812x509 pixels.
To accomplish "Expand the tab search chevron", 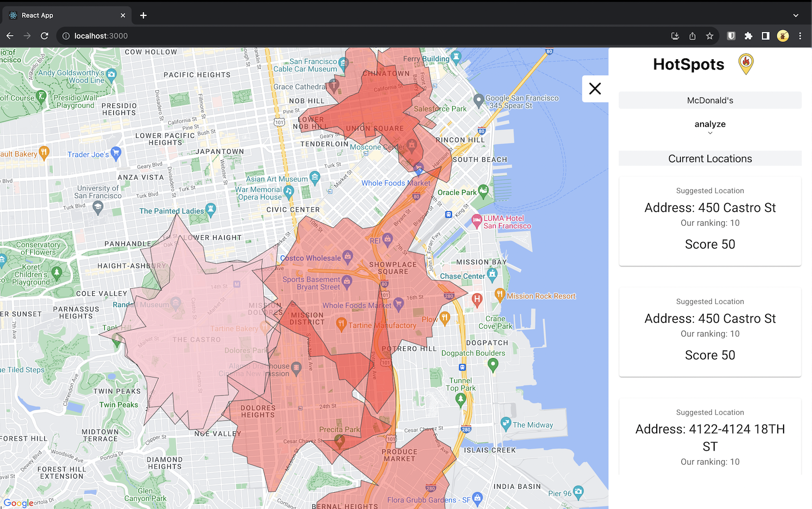I will (796, 15).
